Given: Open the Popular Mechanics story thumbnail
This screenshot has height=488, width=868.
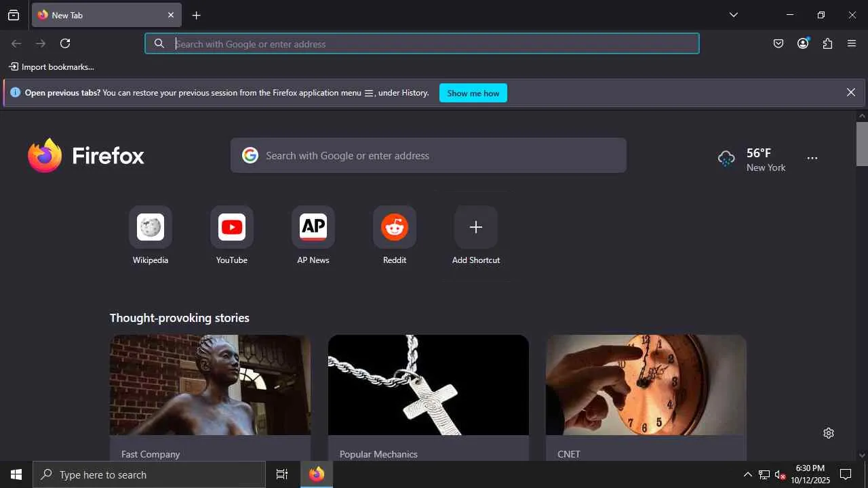Looking at the screenshot, I should (x=429, y=385).
